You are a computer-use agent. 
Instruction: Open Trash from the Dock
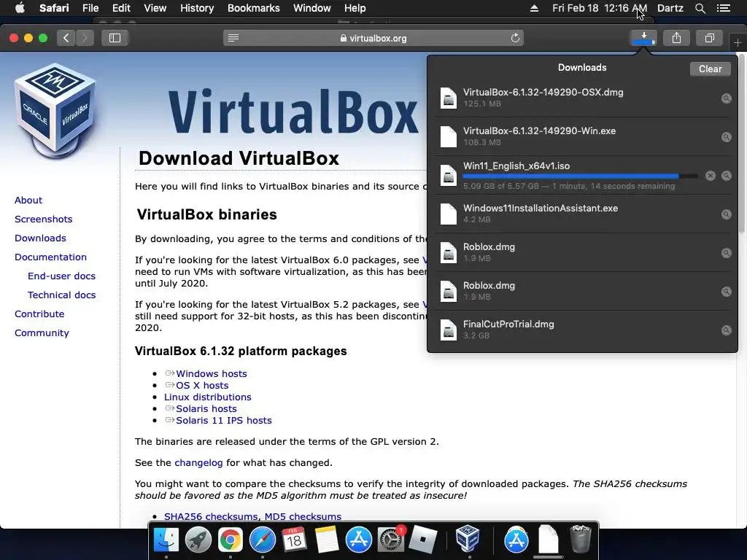point(580,539)
